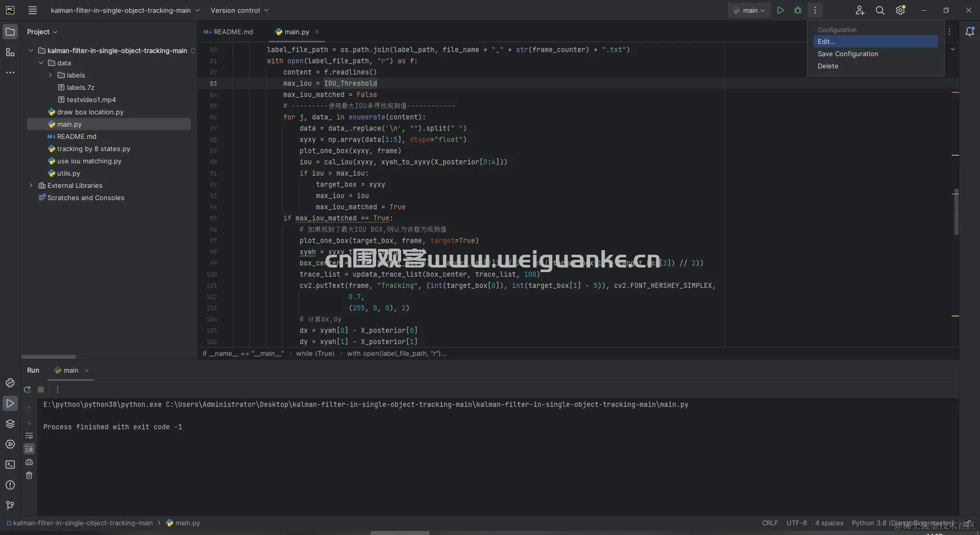Open Search Everywhere magnifier
This screenshot has width=980, height=535.
tap(880, 10)
